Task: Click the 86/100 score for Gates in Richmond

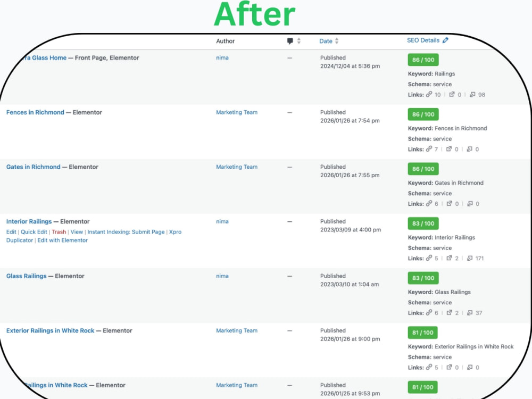Action: pyautogui.click(x=423, y=169)
